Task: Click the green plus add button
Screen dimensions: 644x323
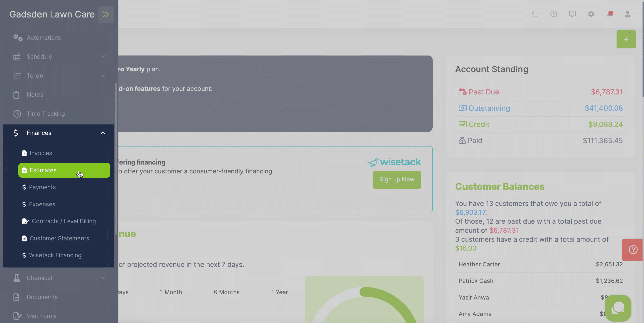Action: click(626, 39)
